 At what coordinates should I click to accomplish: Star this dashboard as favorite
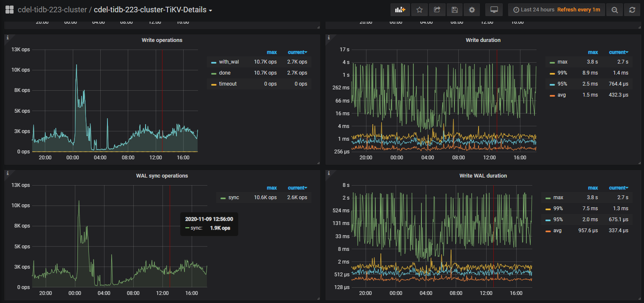419,10
